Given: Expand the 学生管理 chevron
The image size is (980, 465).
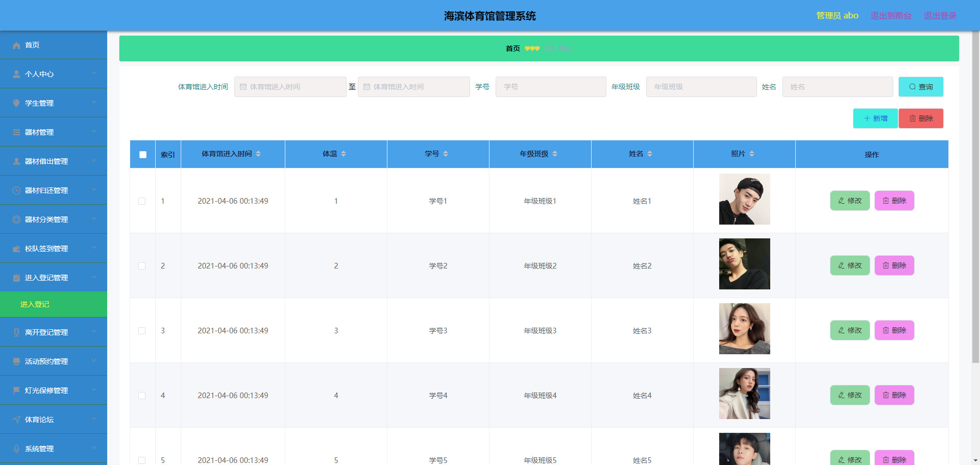Looking at the screenshot, I should pyautogui.click(x=94, y=103).
